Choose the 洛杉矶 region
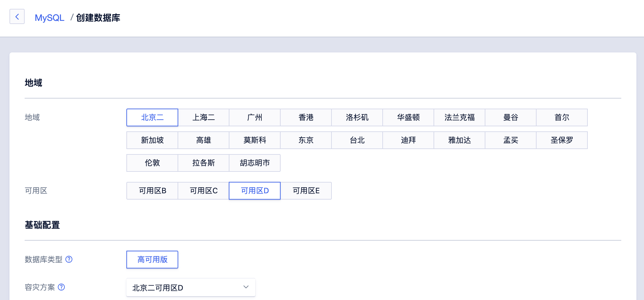644x300 pixels. coord(357,117)
